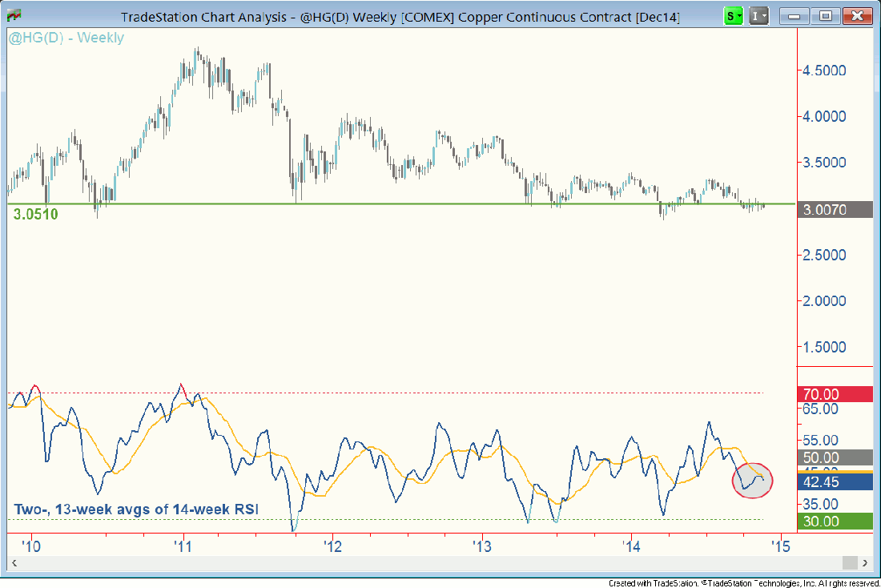Open the green S symbol link dropdown
Viewport: 881px width, 588px height.
pyautogui.click(x=733, y=15)
